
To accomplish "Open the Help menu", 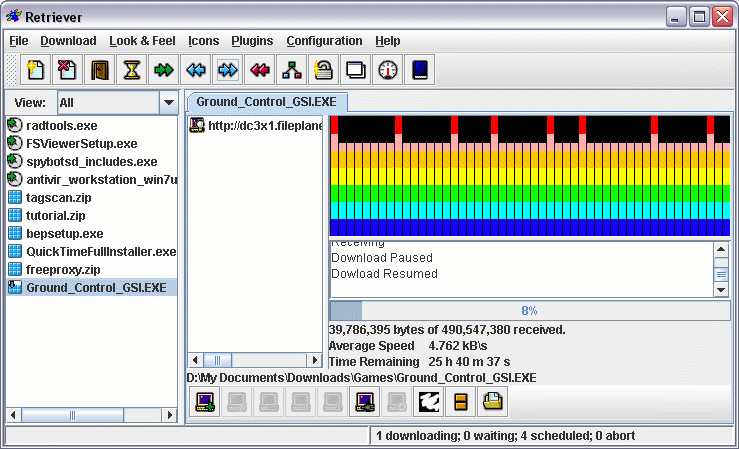I will click(x=388, y=41).
